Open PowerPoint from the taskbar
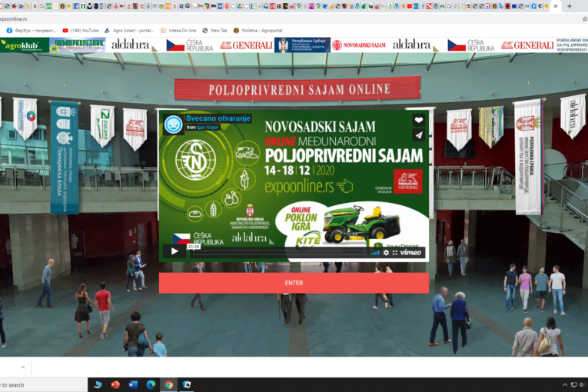The width and height of the screenshot is (588, 392). pos(115,385)
